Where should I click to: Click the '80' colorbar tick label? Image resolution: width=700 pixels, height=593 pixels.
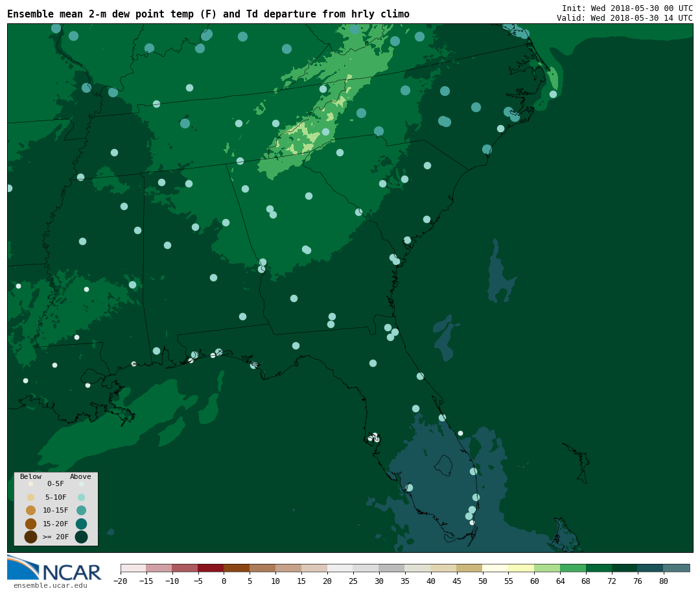pos(664,581)
